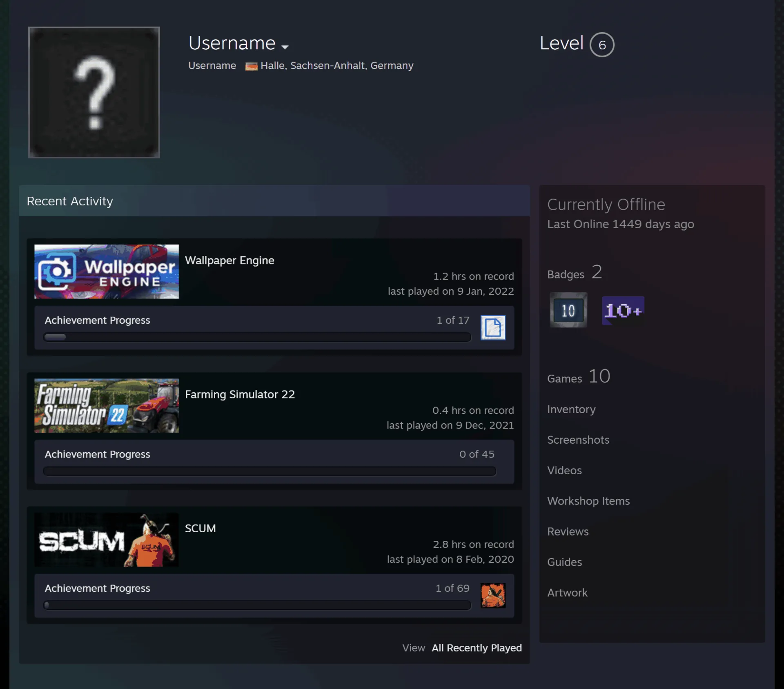The image size is (784, 689).
Task: Click Wallpaper Engine '1 of 17' achievement count
Action: click(453, 320)
